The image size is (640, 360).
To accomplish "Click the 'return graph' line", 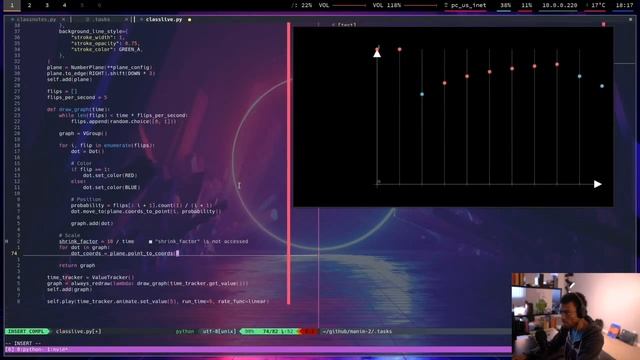I will coord(77,265).
